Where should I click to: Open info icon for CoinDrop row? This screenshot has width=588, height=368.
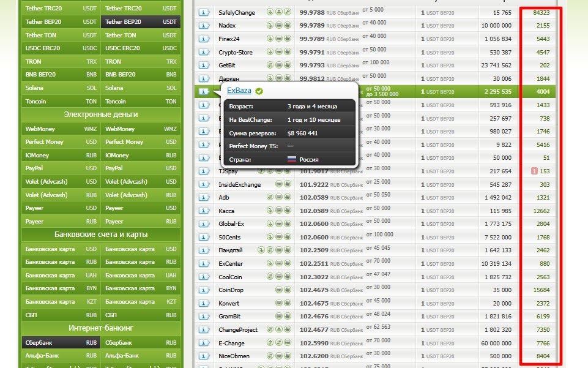(204, 290)
